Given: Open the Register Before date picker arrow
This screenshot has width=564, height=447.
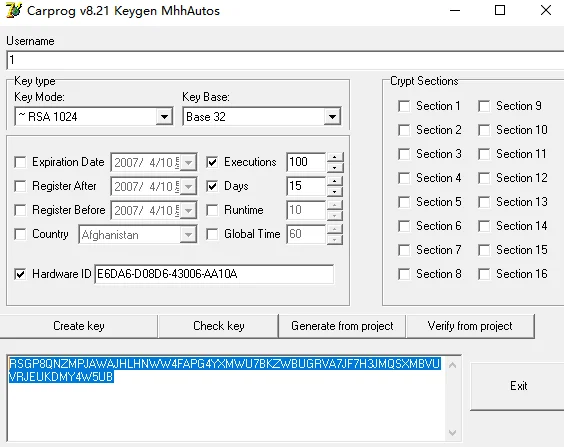Looking at the screenshot, I should point(188,210).
